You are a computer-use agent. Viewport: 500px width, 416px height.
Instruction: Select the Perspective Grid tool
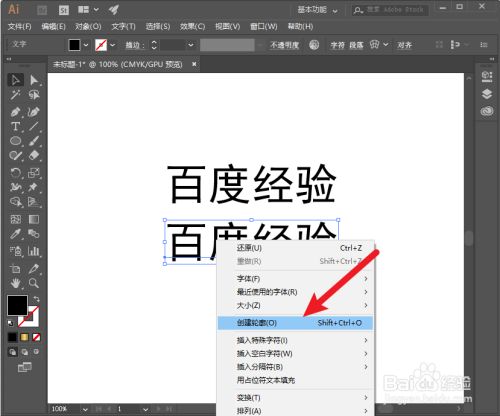(x=34, y=202)
